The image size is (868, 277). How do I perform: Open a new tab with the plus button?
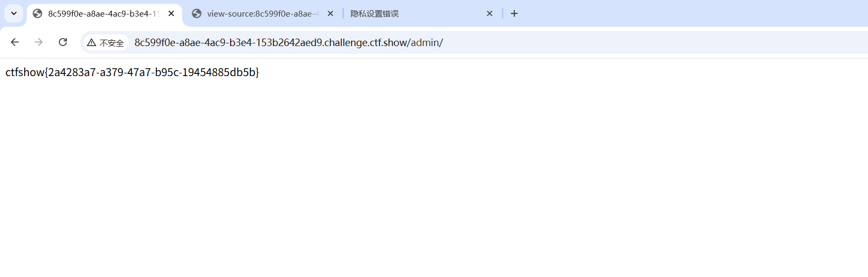tap(514, 13)
